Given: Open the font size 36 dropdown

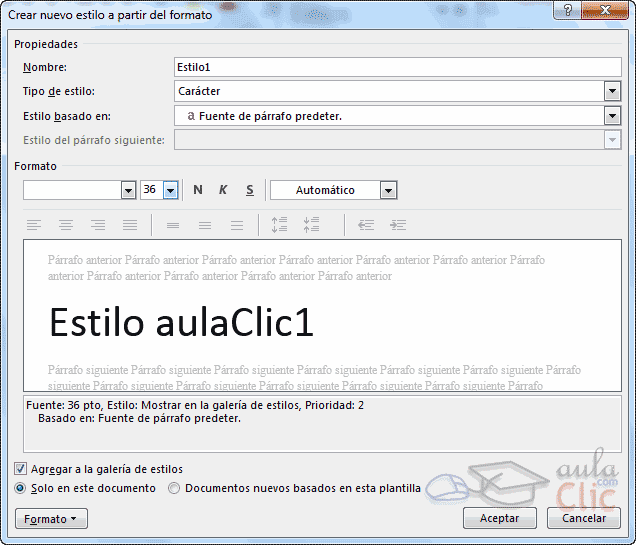Looking at the screenshot, I should pos(171,190).
